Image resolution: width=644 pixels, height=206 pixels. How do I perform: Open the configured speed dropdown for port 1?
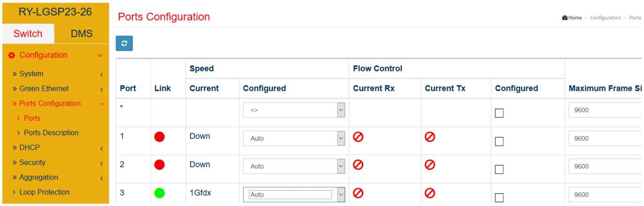[x=294, y=138]
